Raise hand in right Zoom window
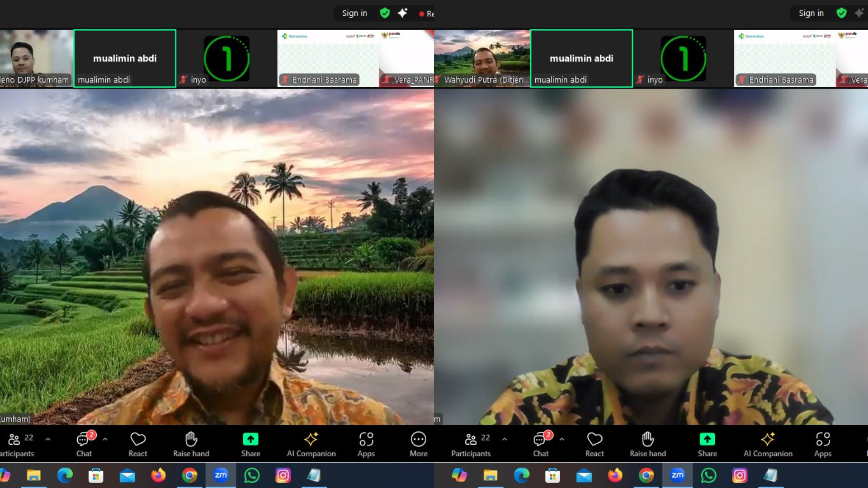 [648, 445]
